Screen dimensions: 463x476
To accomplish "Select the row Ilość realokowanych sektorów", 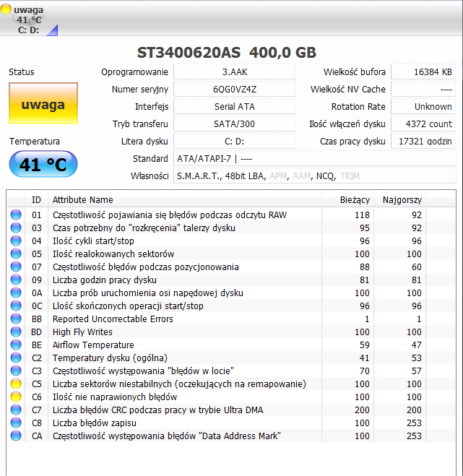I will 231,254.
